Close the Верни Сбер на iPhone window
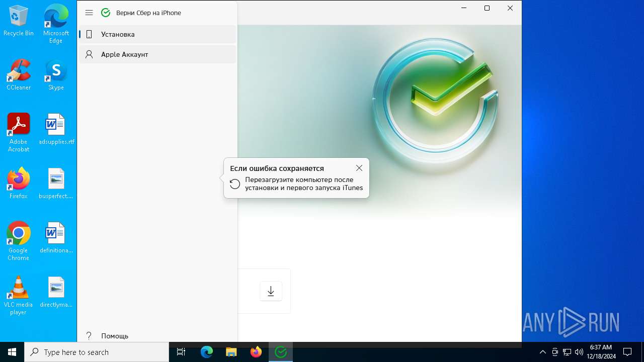The width and height of the screenshot is (644, 362). (510, 8)
